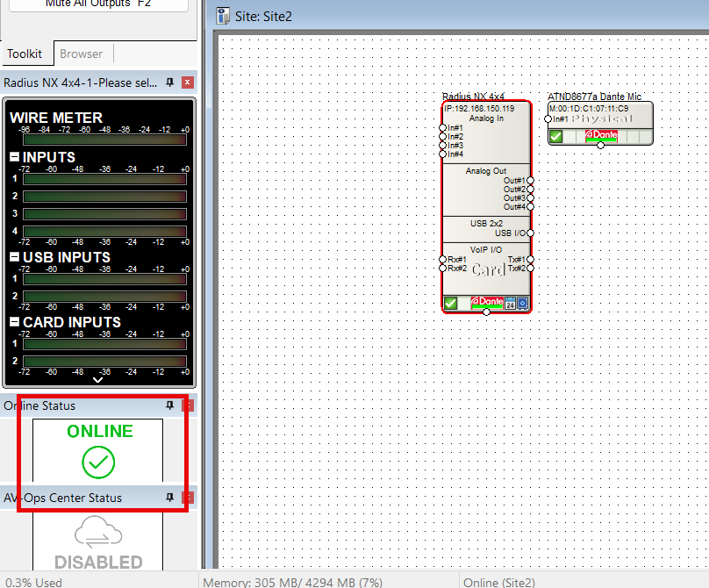
Task: Click the IP:192.168.150.119 address text
Action: (x=479, y=109)
